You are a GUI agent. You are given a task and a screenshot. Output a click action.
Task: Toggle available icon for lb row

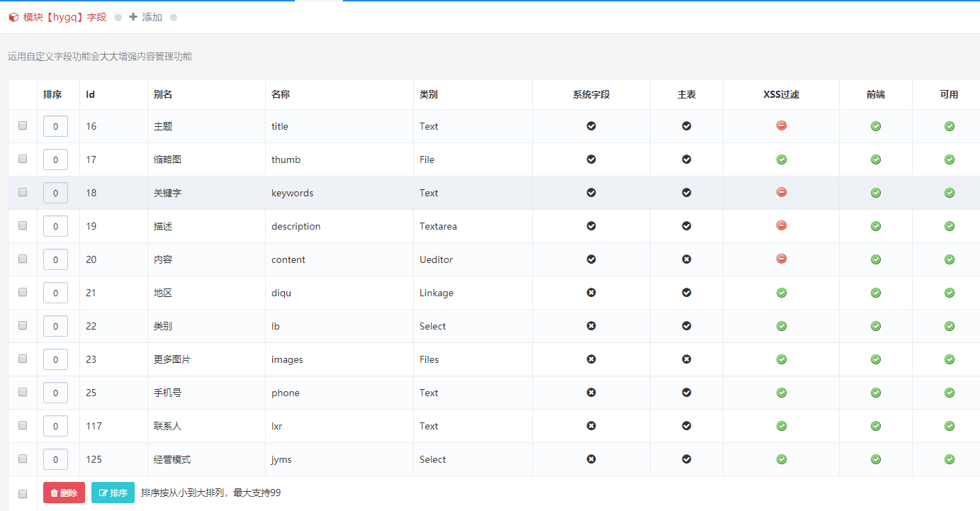click(x=950, y=326)
